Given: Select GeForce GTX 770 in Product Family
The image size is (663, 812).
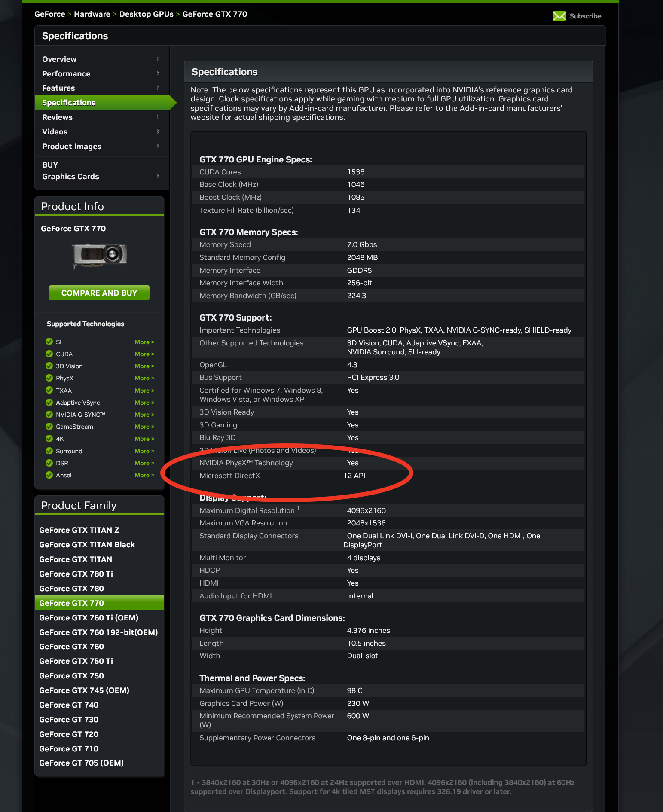Looking at the screenshot, I should coord(99,603).
